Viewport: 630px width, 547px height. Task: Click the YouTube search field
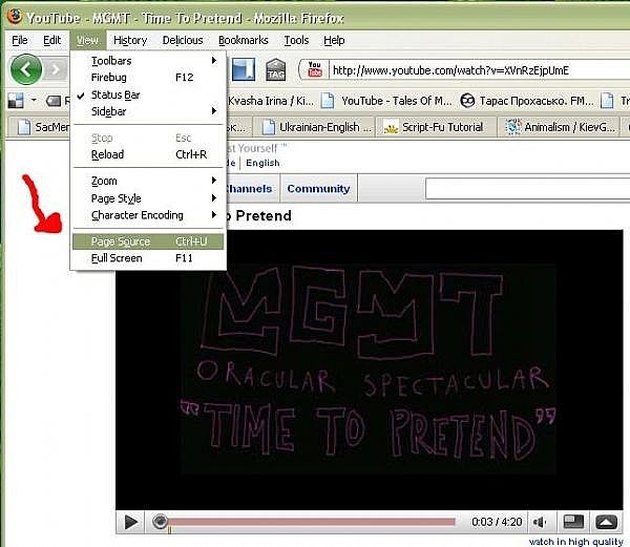pyautogui.click(x=527, y=188)
